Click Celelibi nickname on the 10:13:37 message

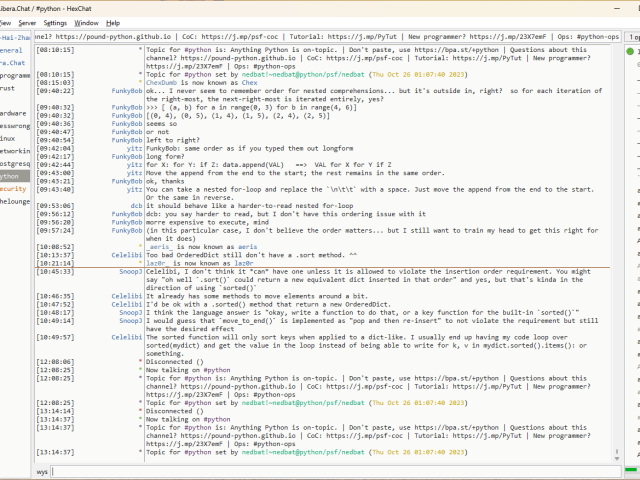(127, 254)
